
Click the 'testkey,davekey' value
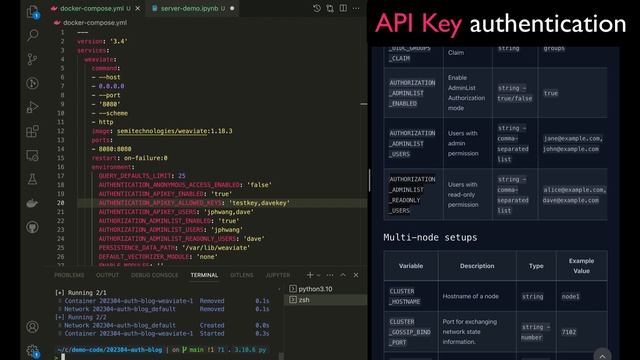click(259, 203)
